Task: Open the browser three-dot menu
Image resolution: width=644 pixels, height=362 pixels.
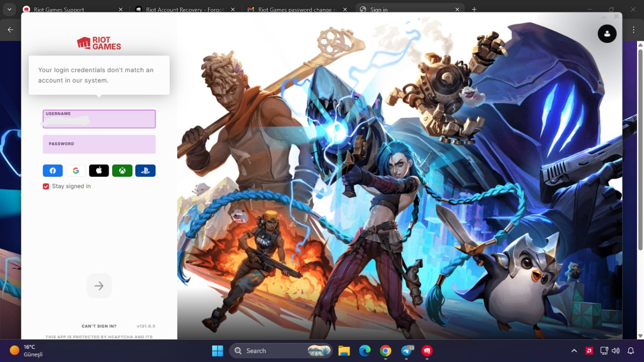Action: point(633,30)
